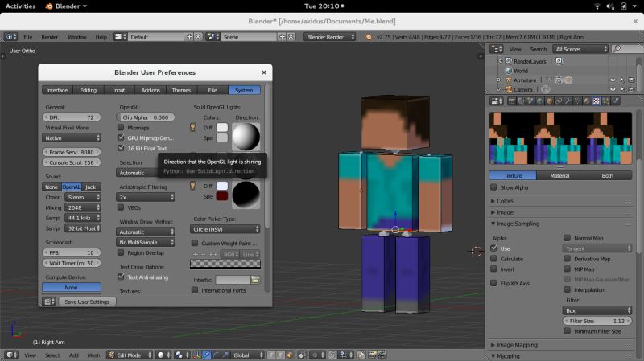Select face select mode in 3D header
This screenshot has width=644, height=361.
click(x=290, y=355)
